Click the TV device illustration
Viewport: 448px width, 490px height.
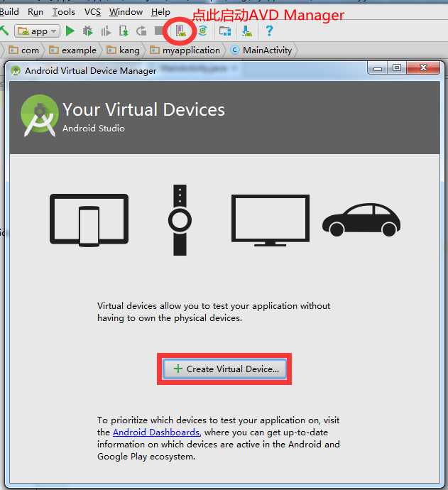click(x=271, y=220)
